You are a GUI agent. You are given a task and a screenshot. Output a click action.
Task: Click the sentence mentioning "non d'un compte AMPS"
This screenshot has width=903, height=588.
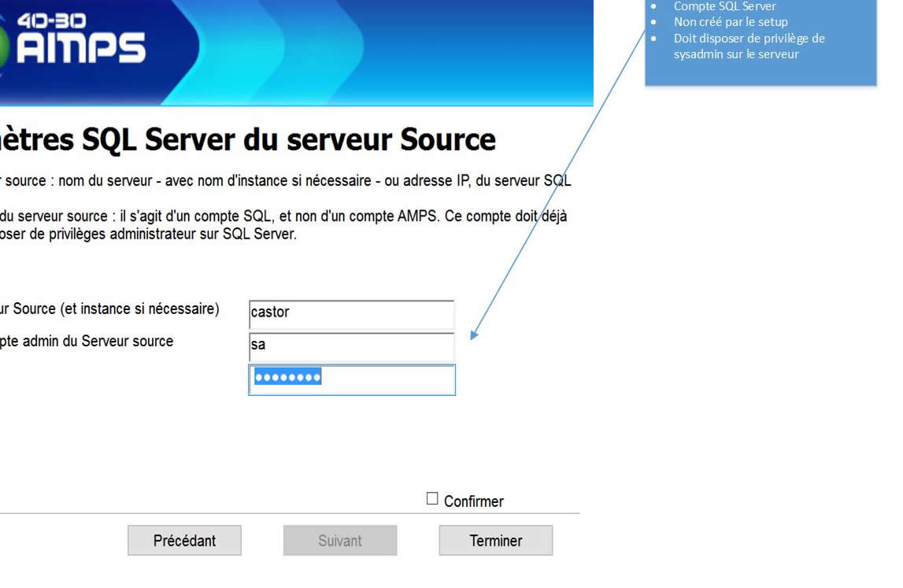[283, 216]
